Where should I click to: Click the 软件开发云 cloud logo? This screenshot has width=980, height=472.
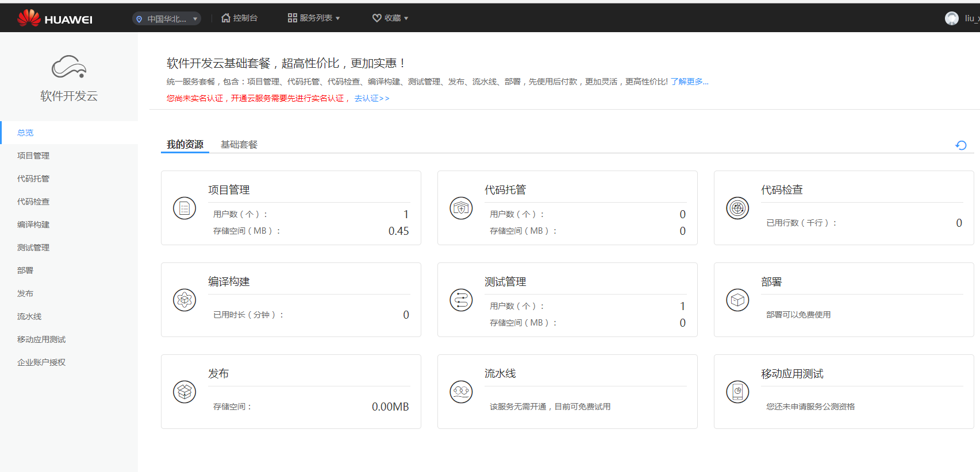tap(69, 67)
